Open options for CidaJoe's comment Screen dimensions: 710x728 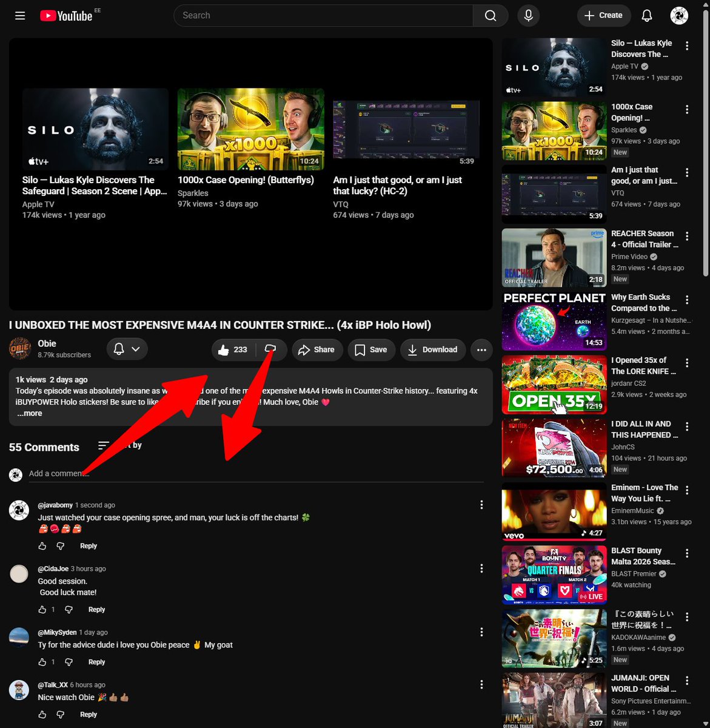[481, 568]
